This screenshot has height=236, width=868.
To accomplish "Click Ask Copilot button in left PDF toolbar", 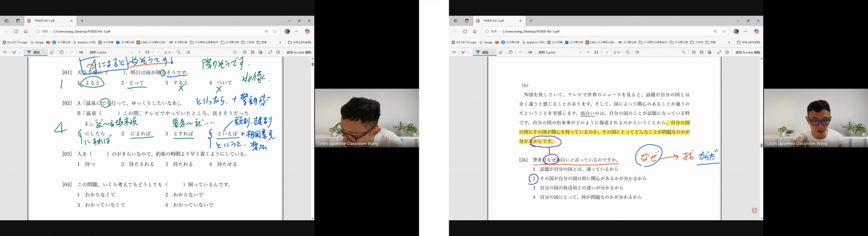I will [98, 53].
